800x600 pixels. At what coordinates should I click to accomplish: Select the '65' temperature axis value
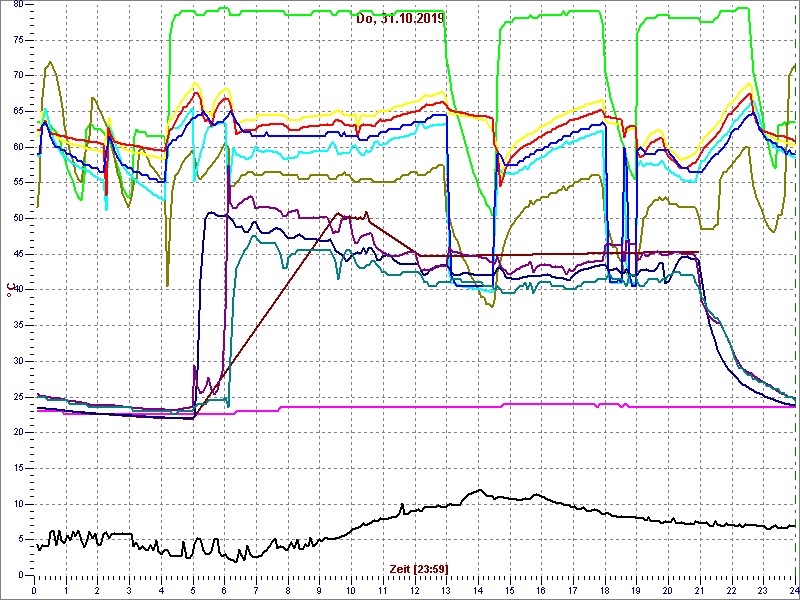19,111
